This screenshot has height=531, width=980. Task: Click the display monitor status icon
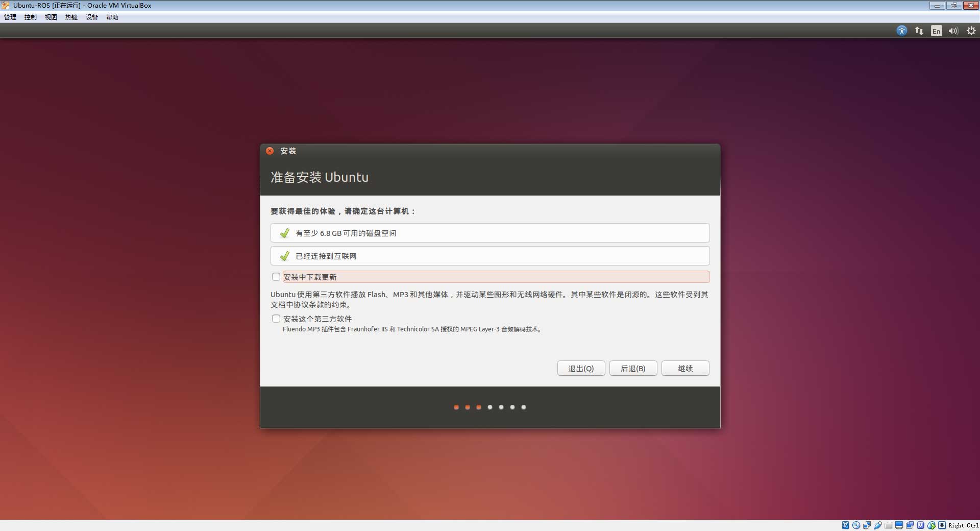(899, 525)
